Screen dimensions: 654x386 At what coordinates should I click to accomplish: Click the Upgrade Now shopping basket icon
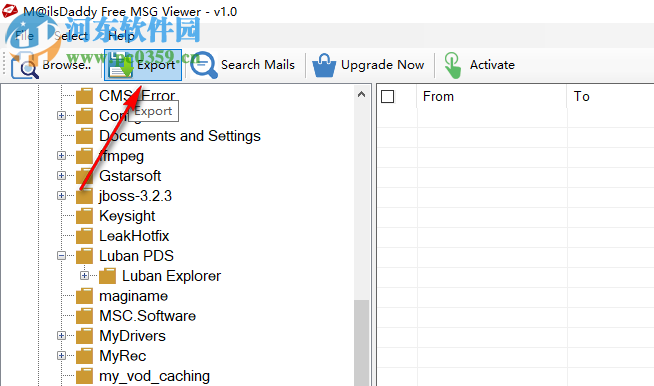324,66
